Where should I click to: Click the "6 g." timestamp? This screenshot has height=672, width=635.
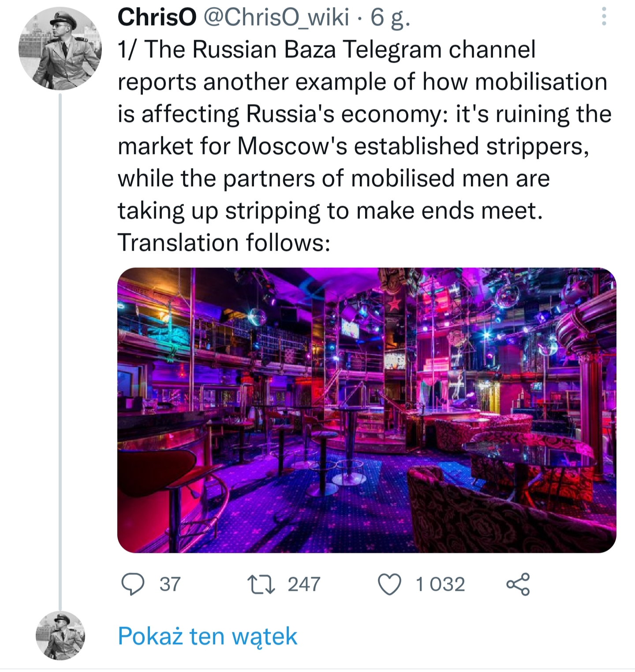(390, 18)
